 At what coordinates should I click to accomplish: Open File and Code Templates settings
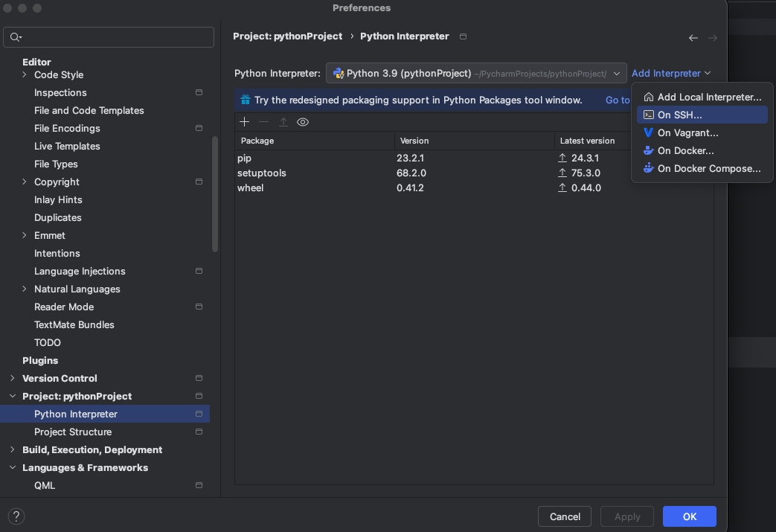[89, 110]
